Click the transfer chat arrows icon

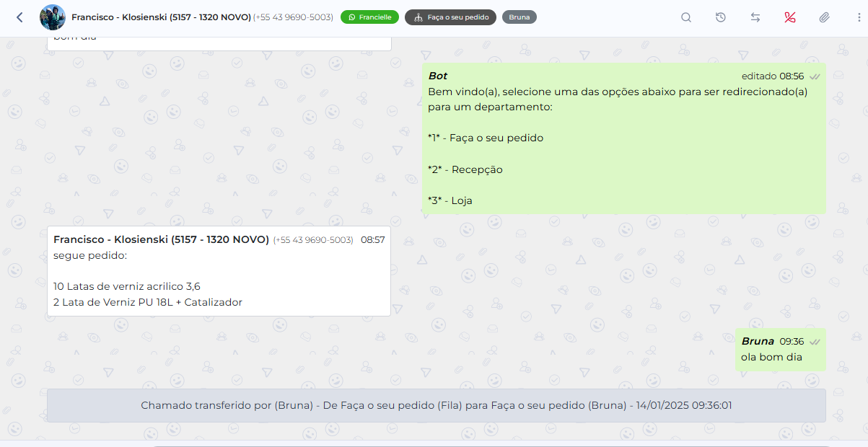pos(755,17)
